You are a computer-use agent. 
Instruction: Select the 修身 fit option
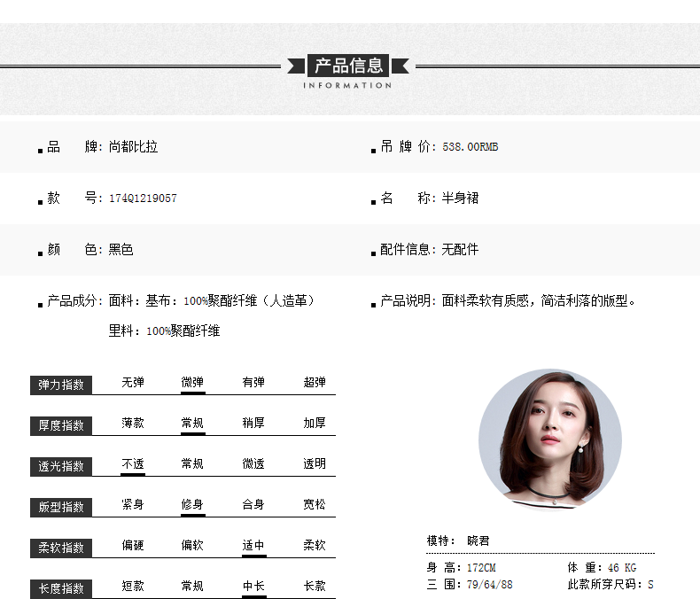pyautogui.click(x=192, y=504)
